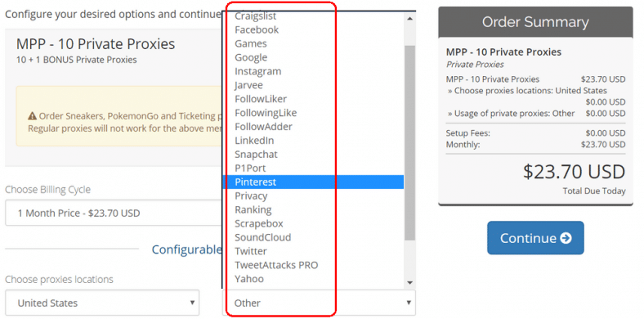Select the Jarvee option
This screenshot has height=319, width=644.
pyautogui.click(x=313, y=86)
